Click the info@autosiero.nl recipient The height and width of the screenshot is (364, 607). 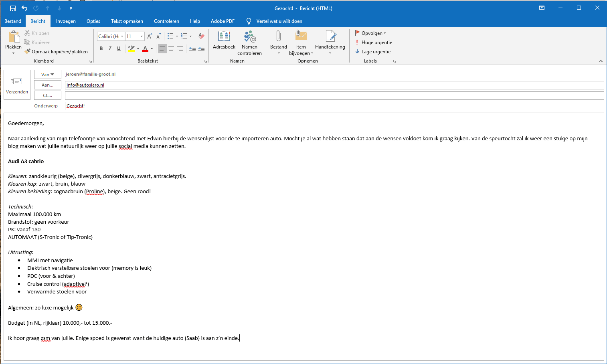coord(85,85)
